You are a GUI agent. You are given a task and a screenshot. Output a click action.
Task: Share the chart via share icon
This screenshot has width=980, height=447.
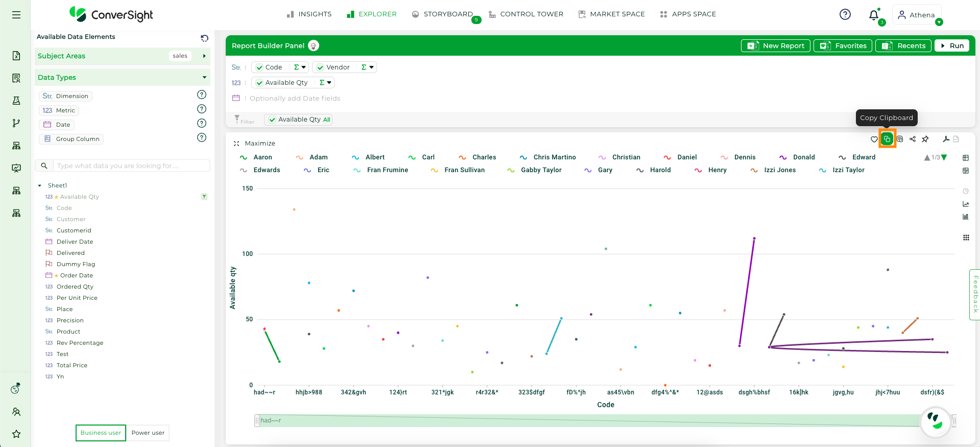click(x=913, y=139)
